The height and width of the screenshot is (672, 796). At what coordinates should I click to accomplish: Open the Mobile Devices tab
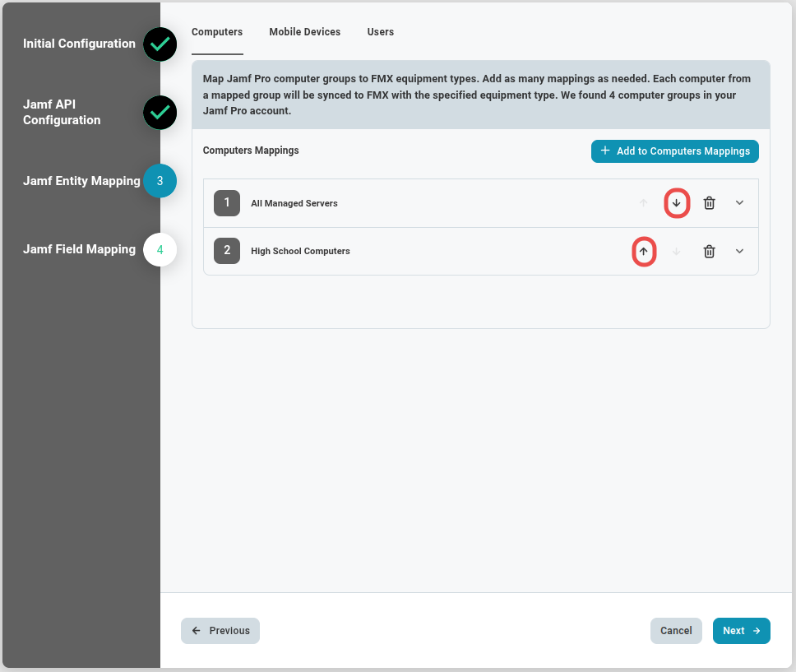(304, 32)
